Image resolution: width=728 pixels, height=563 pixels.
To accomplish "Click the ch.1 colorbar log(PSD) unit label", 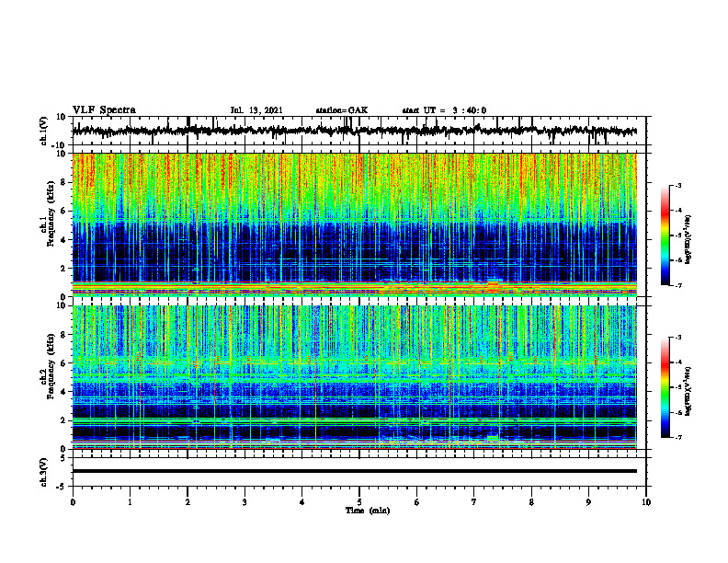I will coord(688,239).
